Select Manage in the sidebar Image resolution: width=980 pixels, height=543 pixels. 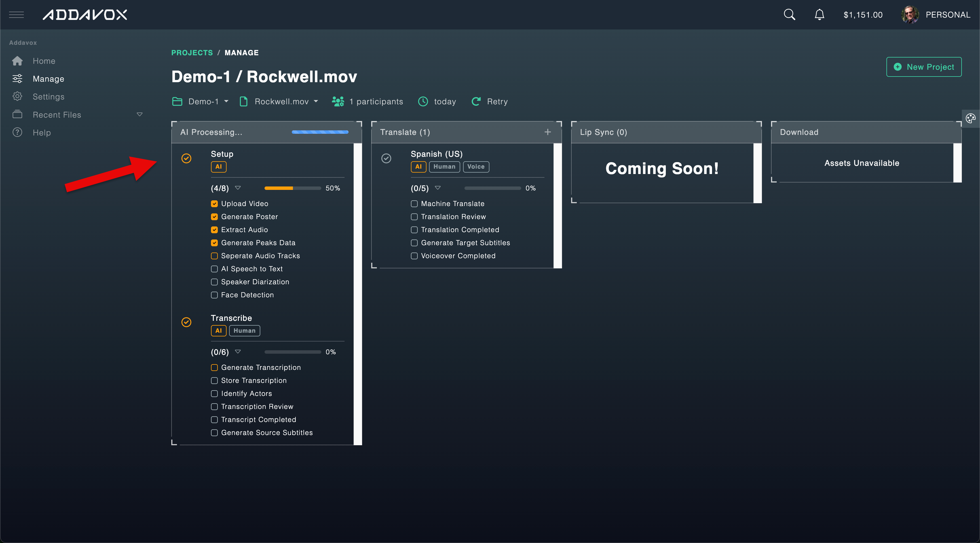(x=48, y=79)
